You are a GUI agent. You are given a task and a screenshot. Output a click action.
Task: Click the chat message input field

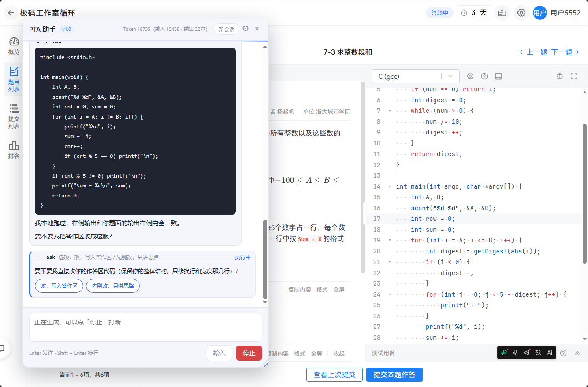point(145,327)
